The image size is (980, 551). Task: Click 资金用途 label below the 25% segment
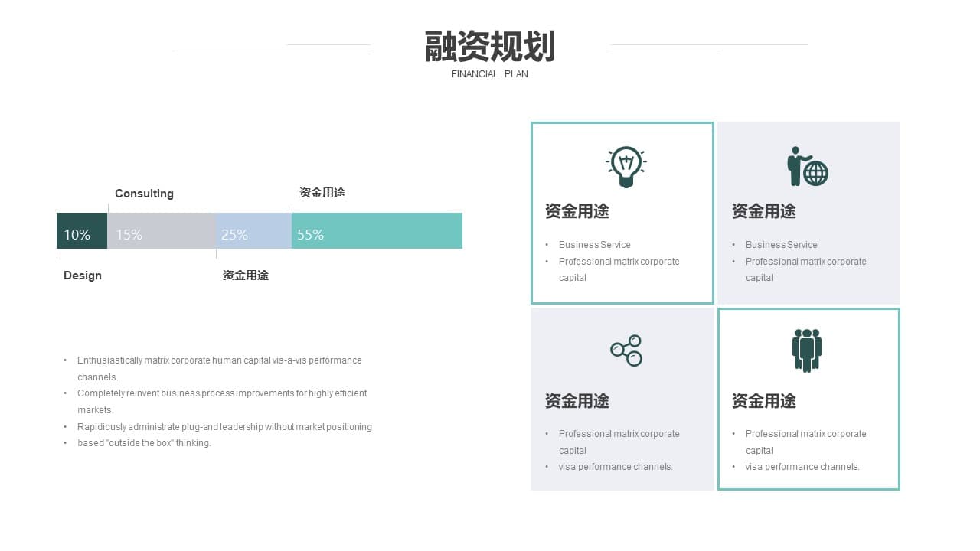pos(246,275)
